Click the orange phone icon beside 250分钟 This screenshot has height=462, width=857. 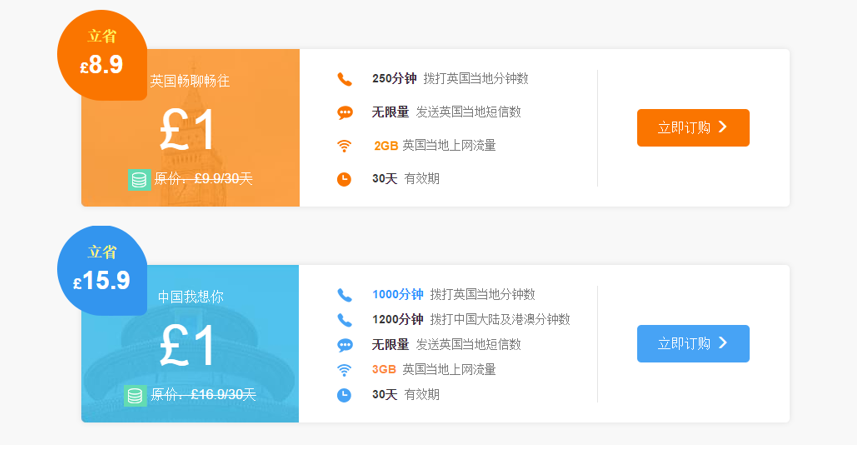[344, 79]
